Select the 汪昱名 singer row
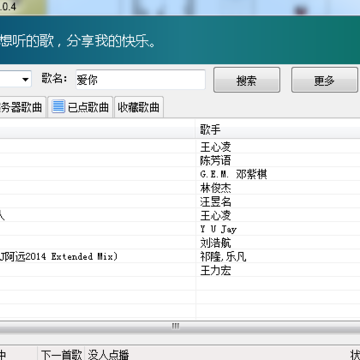The image size is (360, 360). [180, 202]
